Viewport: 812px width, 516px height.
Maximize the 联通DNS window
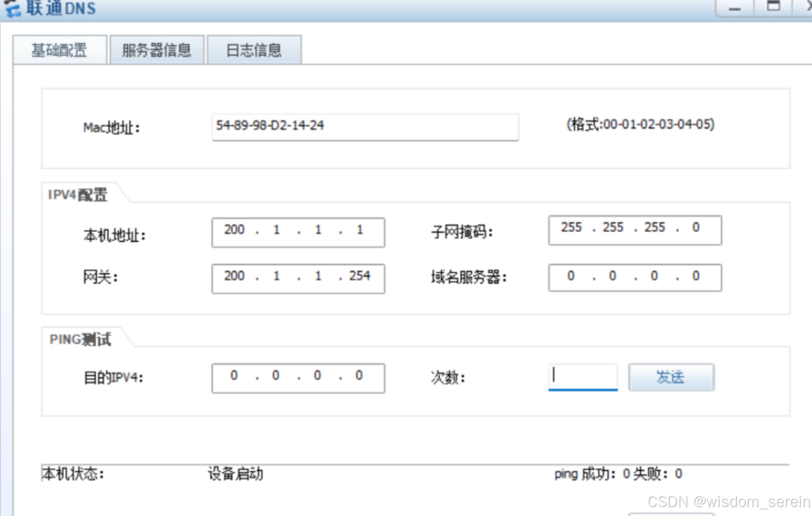773,8
